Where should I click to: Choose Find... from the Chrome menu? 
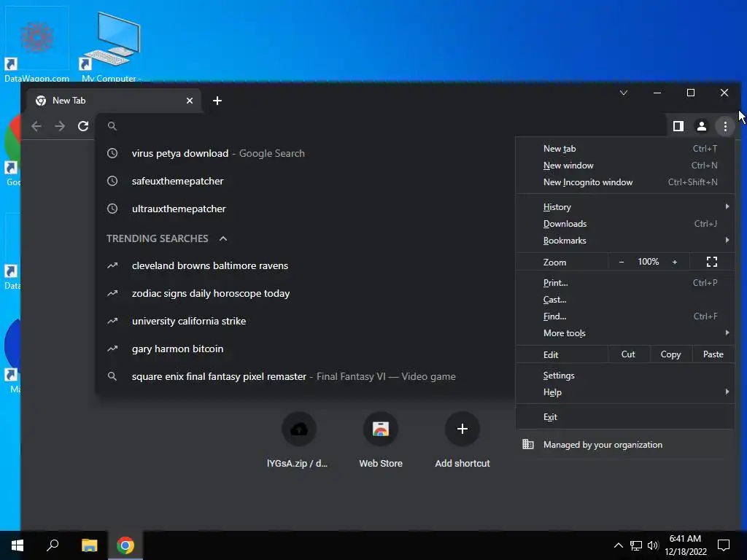coord(625,316)
